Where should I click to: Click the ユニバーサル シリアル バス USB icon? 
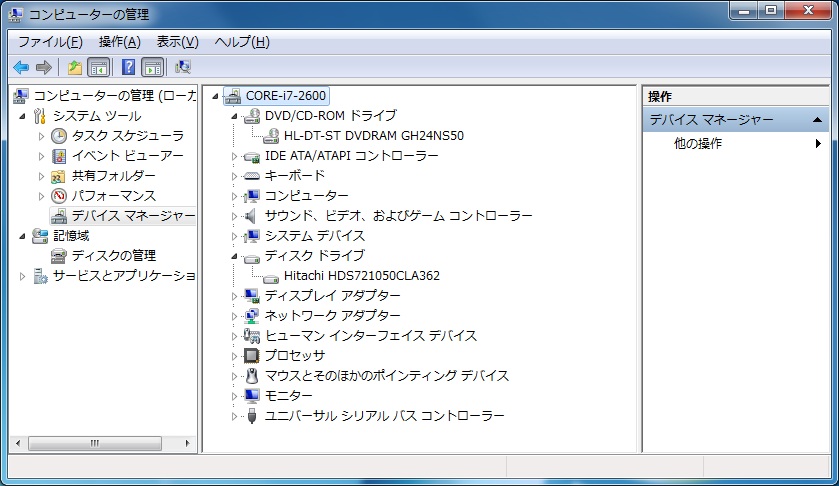pos(251,416)
